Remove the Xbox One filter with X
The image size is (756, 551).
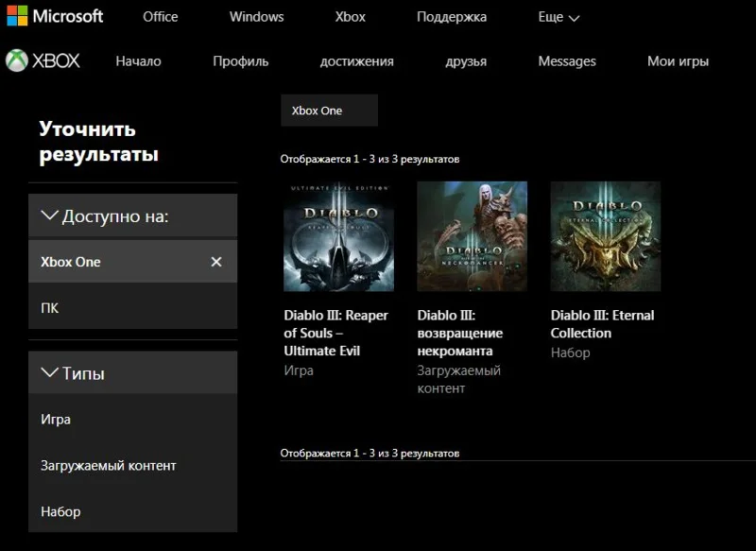[x=216, y=262]
